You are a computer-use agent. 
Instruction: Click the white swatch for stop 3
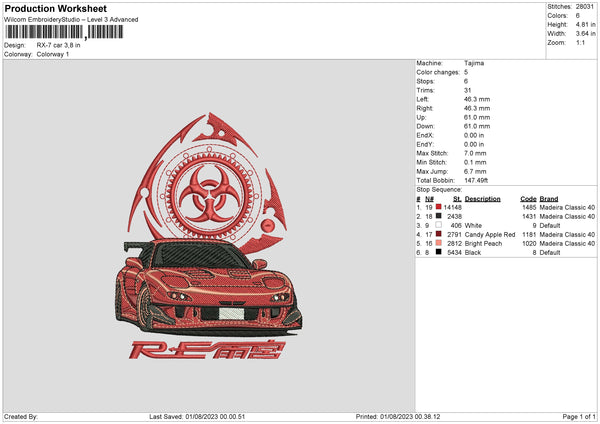point(439,225)
